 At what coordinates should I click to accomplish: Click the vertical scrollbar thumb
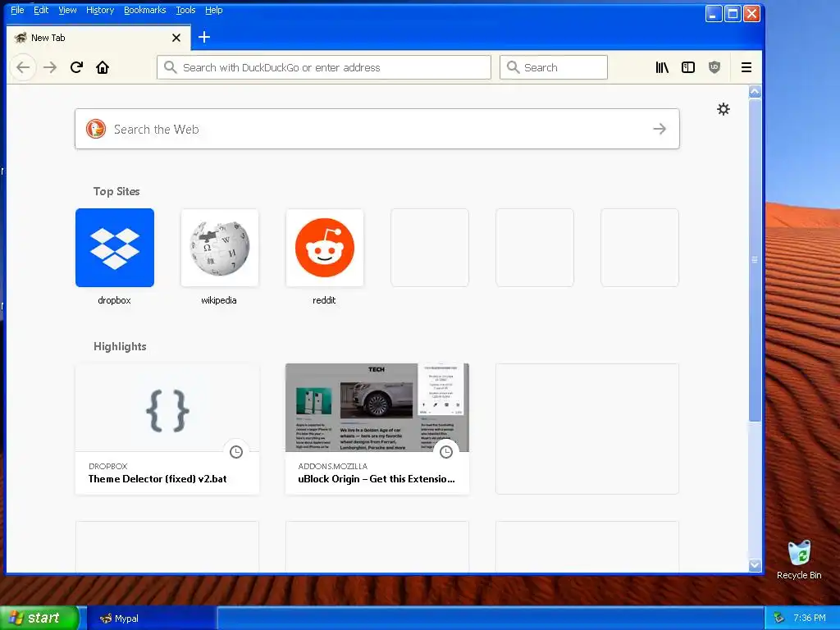[x=755, y=260]
